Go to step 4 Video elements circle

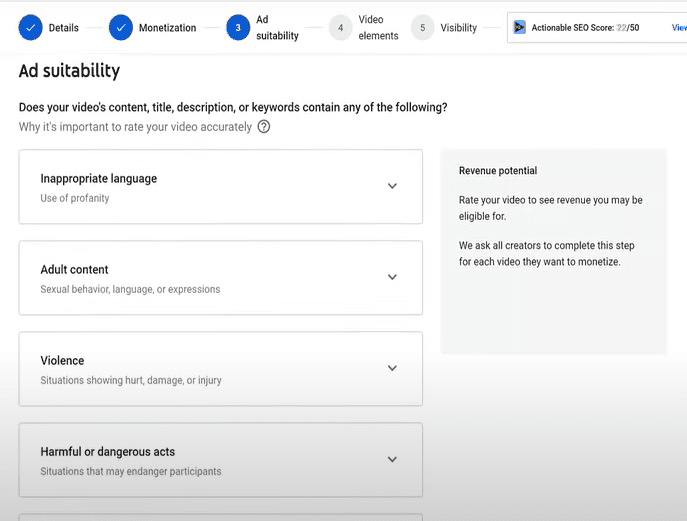(x=340, y=28)
